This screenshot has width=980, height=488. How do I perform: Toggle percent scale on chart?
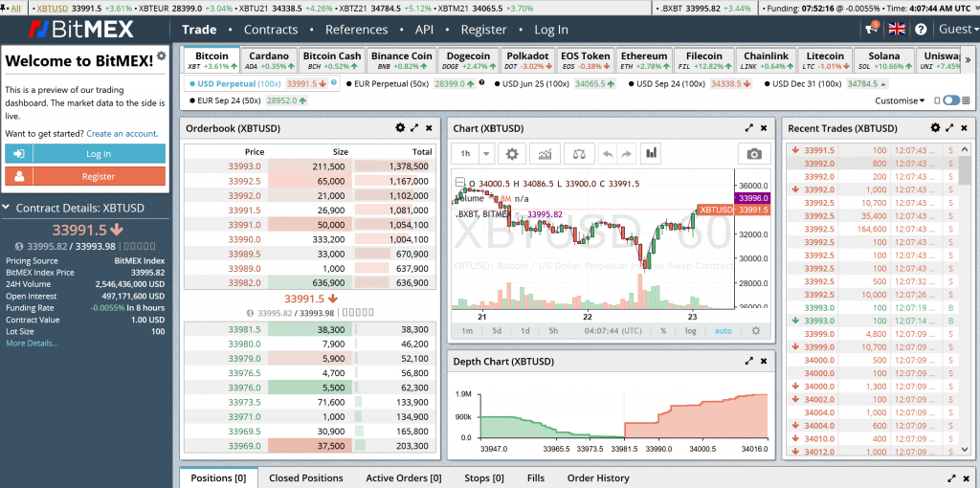pyautogui.click(x=663, y=330)
